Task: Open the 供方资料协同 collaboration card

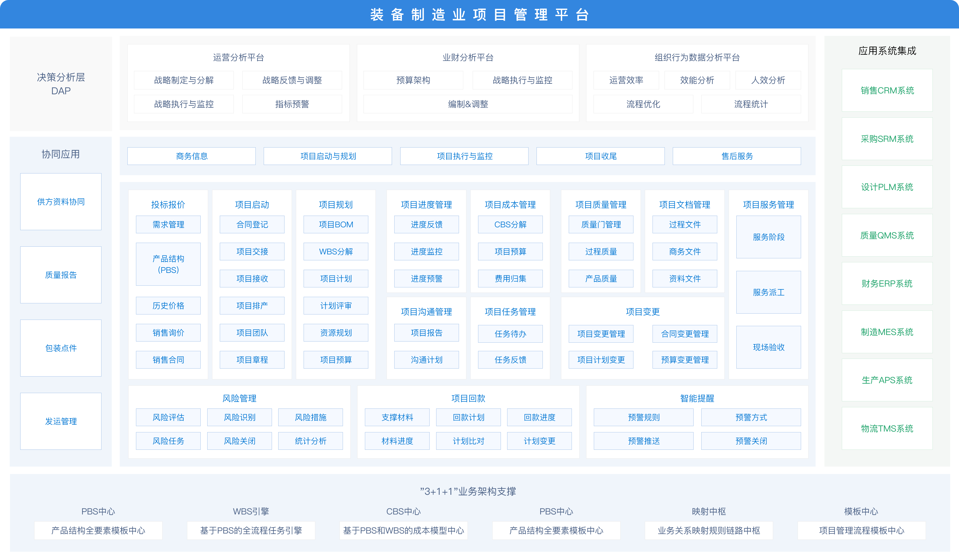Action: click(x=61, y=201)
